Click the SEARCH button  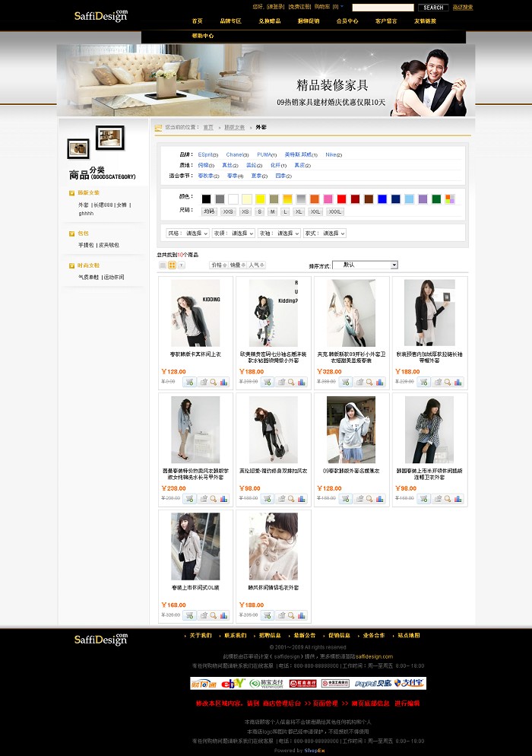(433, 8)
